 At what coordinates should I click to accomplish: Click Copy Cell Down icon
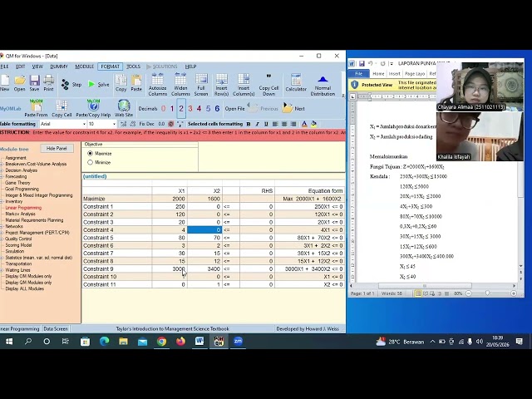268,85
